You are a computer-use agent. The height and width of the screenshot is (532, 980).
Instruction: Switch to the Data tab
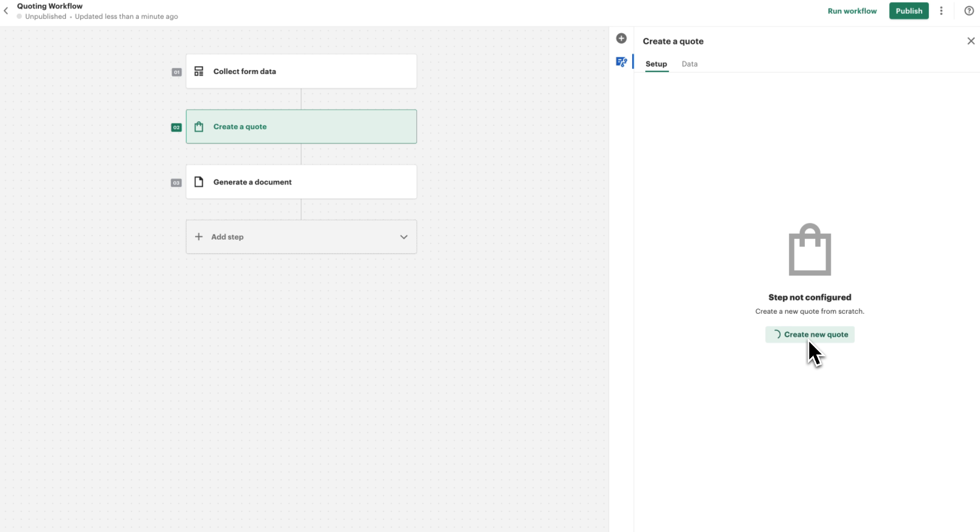point(690,64)
